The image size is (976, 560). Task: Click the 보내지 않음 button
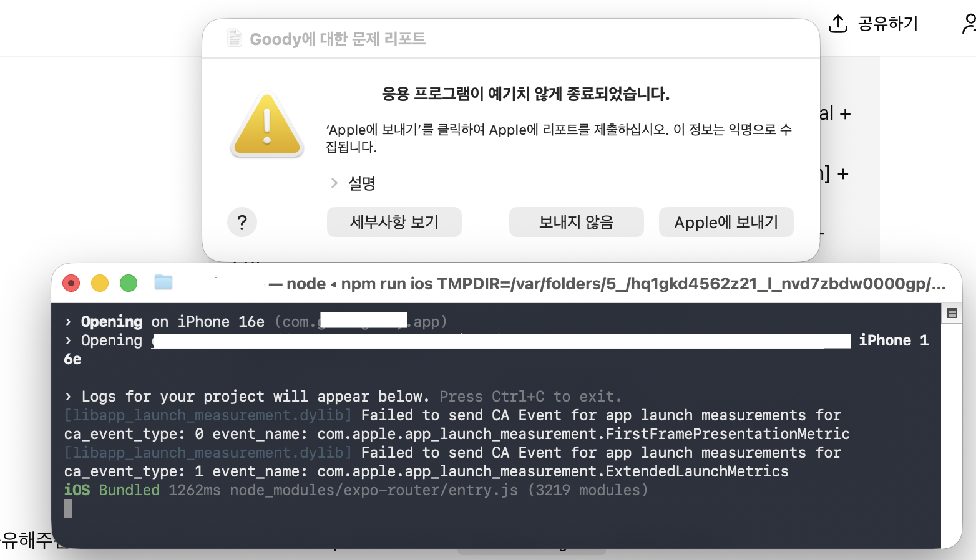(577, 222)
